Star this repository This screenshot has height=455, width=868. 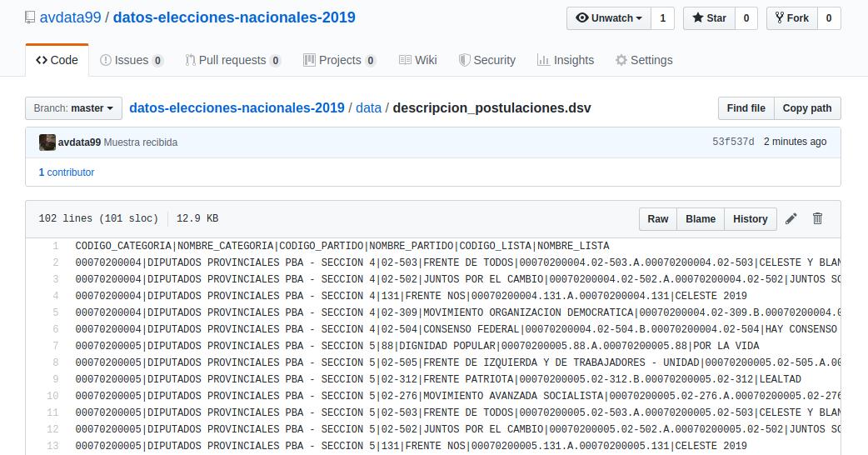[x=709, y=18]
